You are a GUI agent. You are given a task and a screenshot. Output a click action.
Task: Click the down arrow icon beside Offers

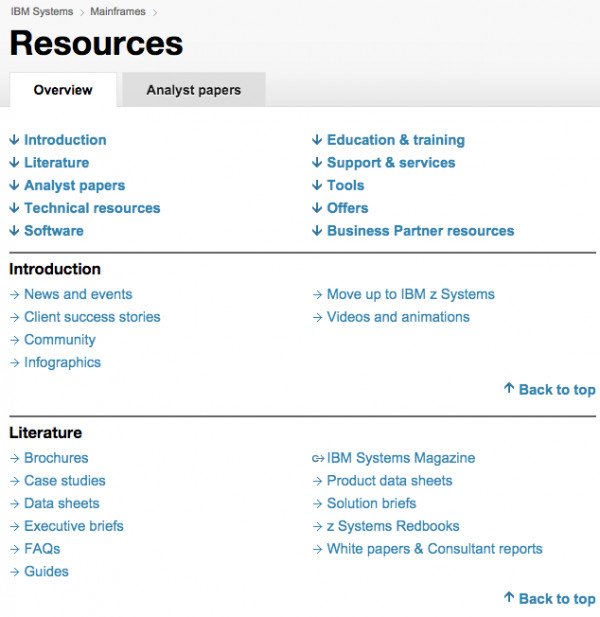317,208
